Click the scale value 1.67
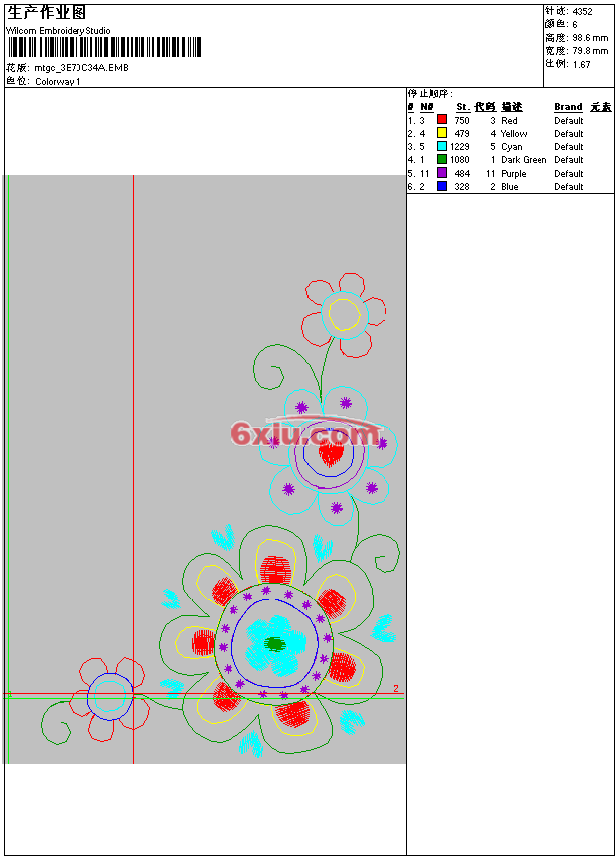 pyautogui.click(x=581, y=64)
